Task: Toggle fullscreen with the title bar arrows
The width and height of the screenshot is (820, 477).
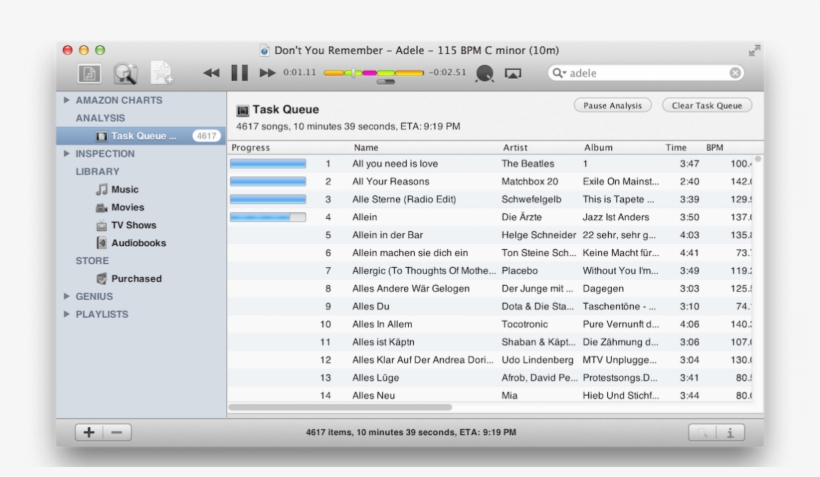Action: pyautogui.click(x=754, y=50)
